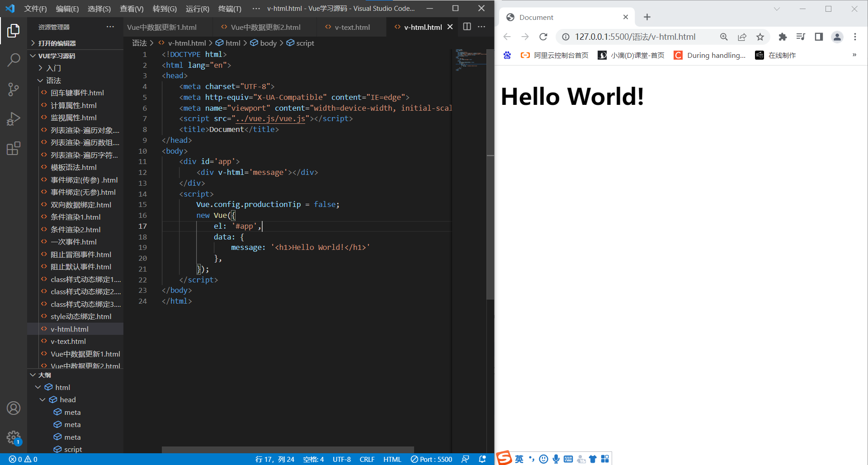Open notifications bell in status bar
Image resolution: width=868 pixels, height=465 pixels.
click(x=482, y=459)
